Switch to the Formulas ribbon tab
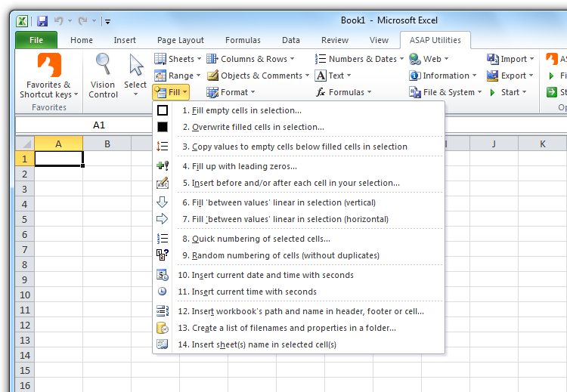567x392 pixels. click(x=243, y=40)
